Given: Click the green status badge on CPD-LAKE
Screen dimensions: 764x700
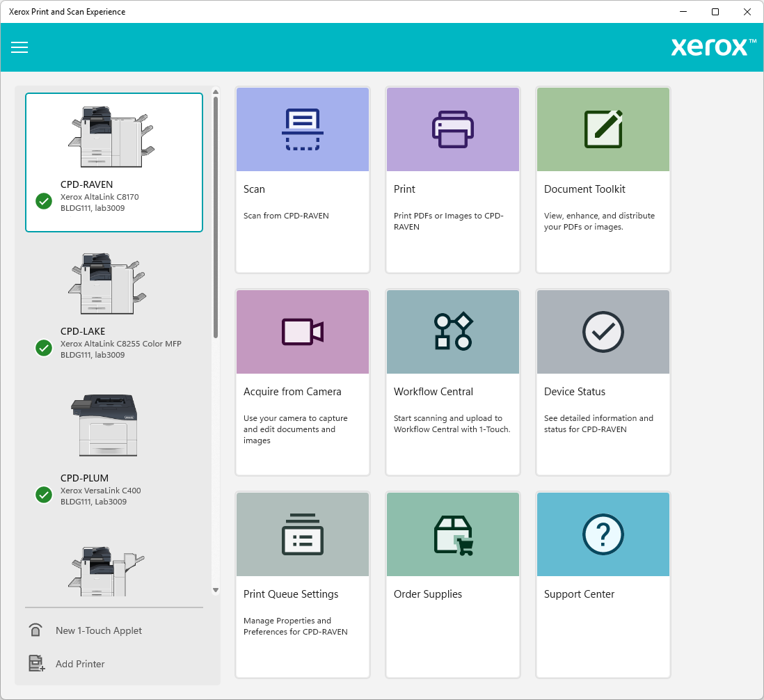Looking at the screenshot, I should [44, 348].
